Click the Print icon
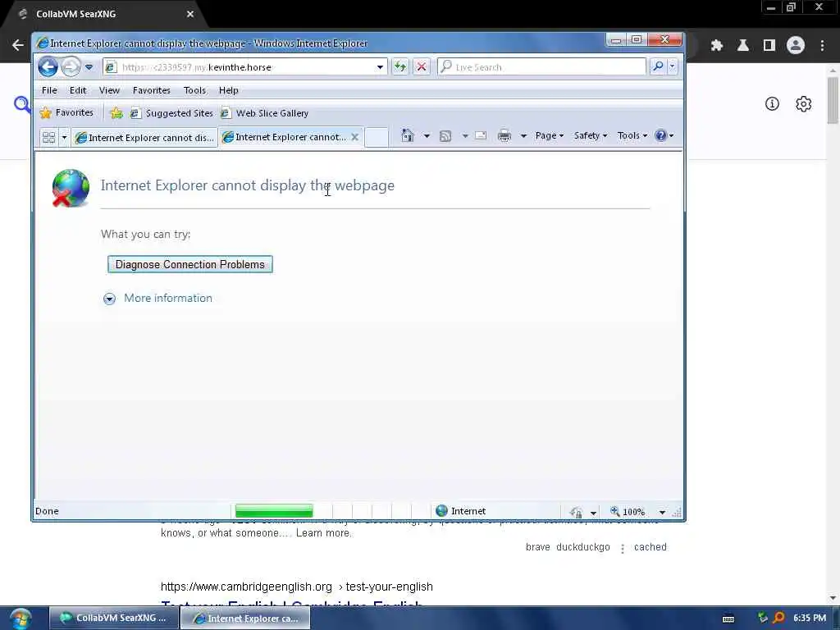840x630 pixels. pyautogui.click(x=504, y=135)
